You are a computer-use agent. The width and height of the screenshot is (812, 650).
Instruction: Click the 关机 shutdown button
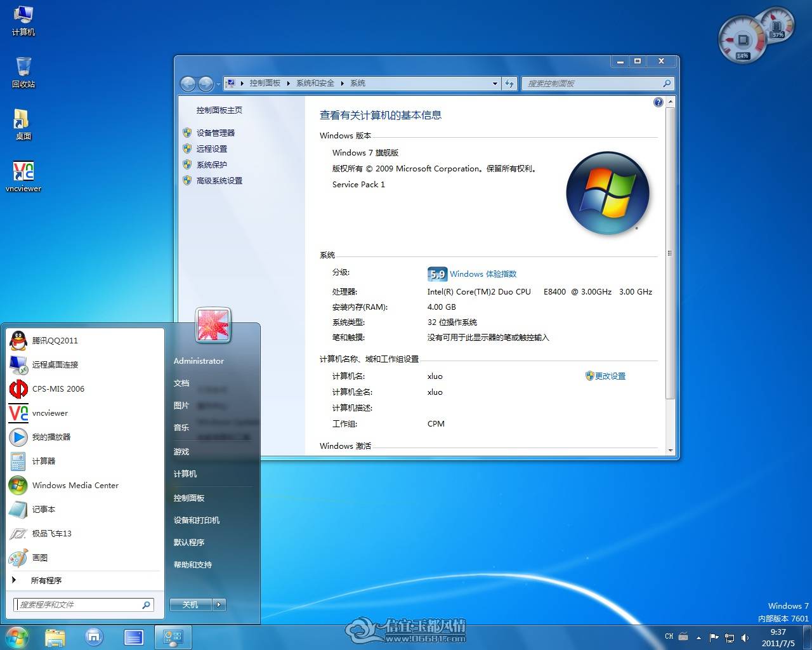pos(191,605)
